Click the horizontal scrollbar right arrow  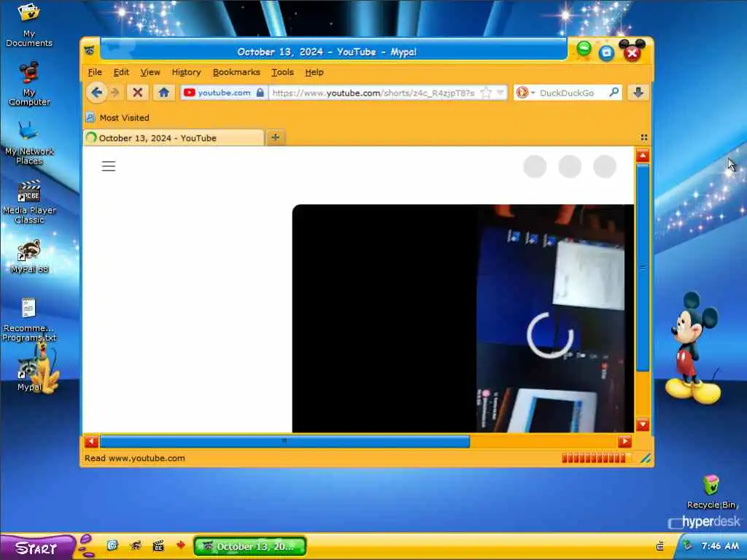pos(624,441)
